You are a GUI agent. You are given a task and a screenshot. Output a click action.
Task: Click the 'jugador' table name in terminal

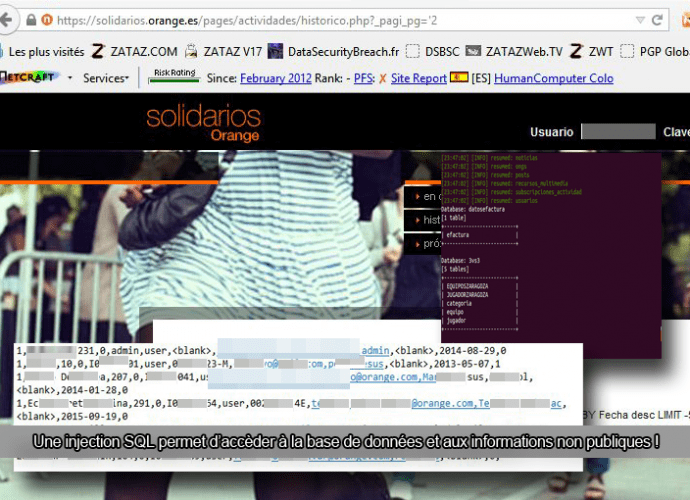[x=456, y=320]
